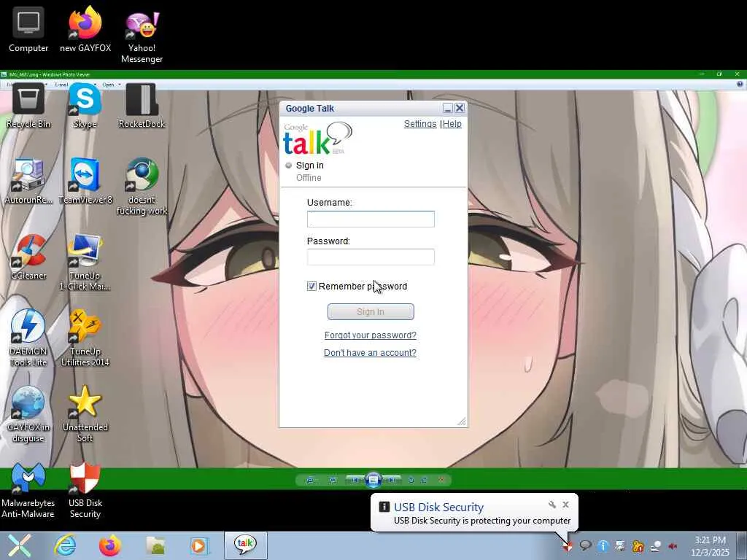747x560 pixels.
Task: Open Google Talk Help link
Action: [x=452, y=124]
